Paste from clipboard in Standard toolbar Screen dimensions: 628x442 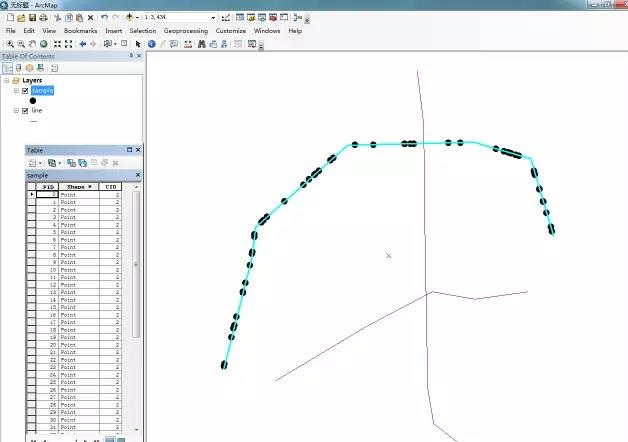click(79, 18)
